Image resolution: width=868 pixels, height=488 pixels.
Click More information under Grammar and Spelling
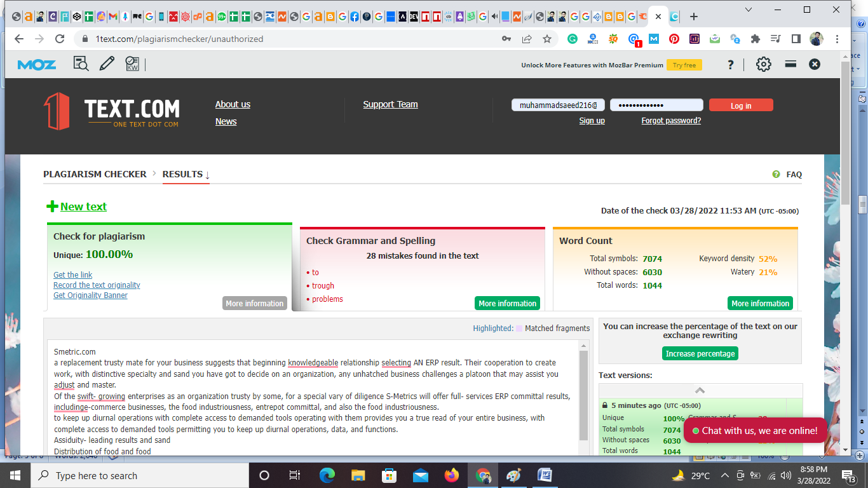pyautogui.click(x=507, y=303)
